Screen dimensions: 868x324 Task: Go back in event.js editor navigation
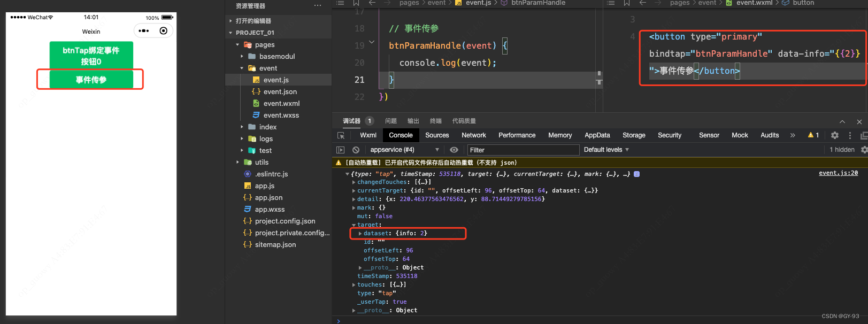pyautogui.click(x=372, y=3)
